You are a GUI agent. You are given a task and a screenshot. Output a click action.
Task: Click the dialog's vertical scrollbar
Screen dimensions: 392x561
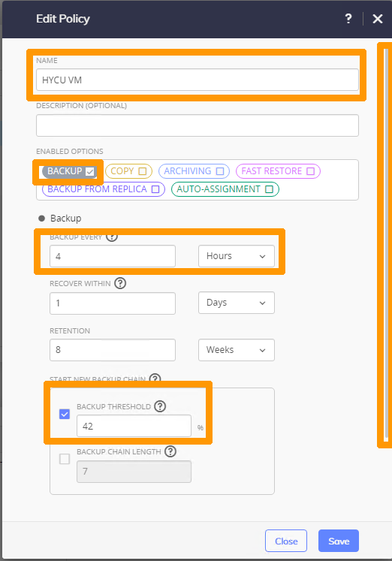386,244
